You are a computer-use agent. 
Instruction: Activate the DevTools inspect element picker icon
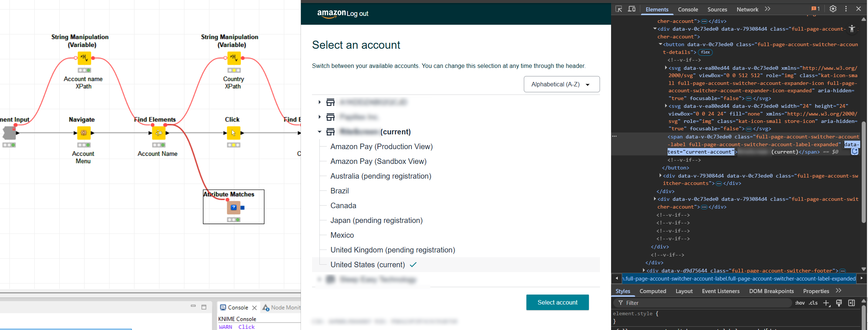point(619,9)
